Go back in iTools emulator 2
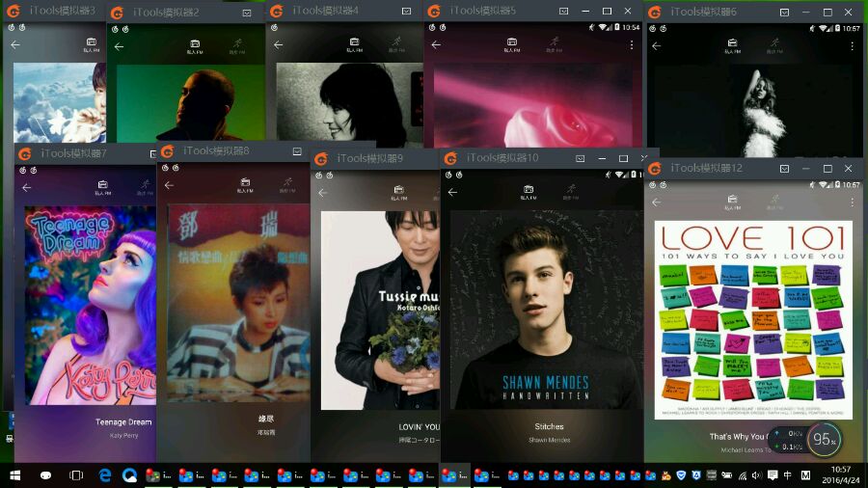This screenshot has width=868, height=488. pos(119,47)
